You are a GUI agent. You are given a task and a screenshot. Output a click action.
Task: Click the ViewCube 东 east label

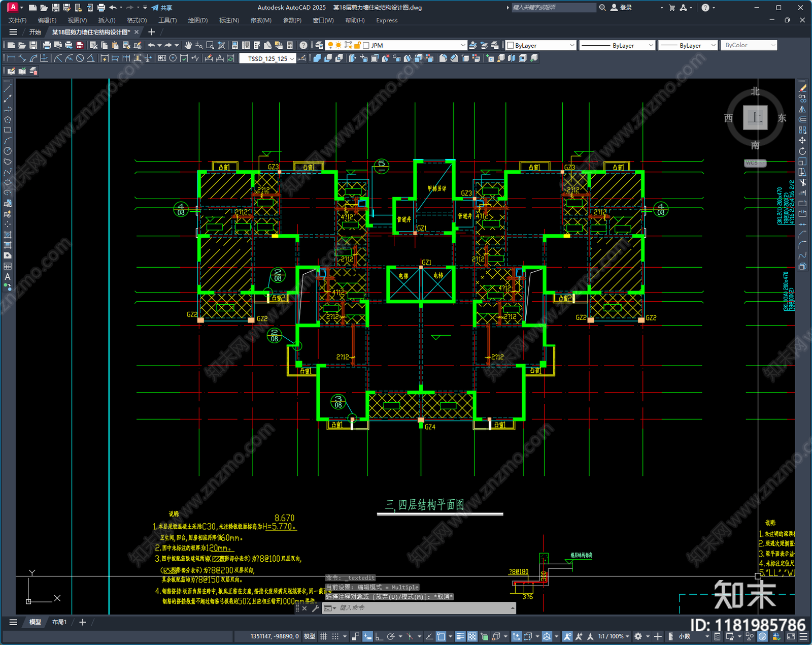(x=782, y=118)
